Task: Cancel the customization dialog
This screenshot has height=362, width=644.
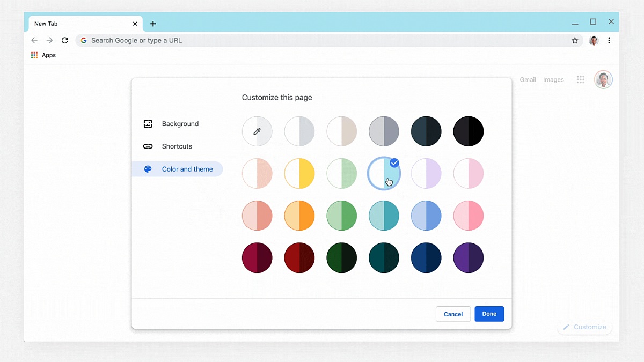Action: (453, 314)
